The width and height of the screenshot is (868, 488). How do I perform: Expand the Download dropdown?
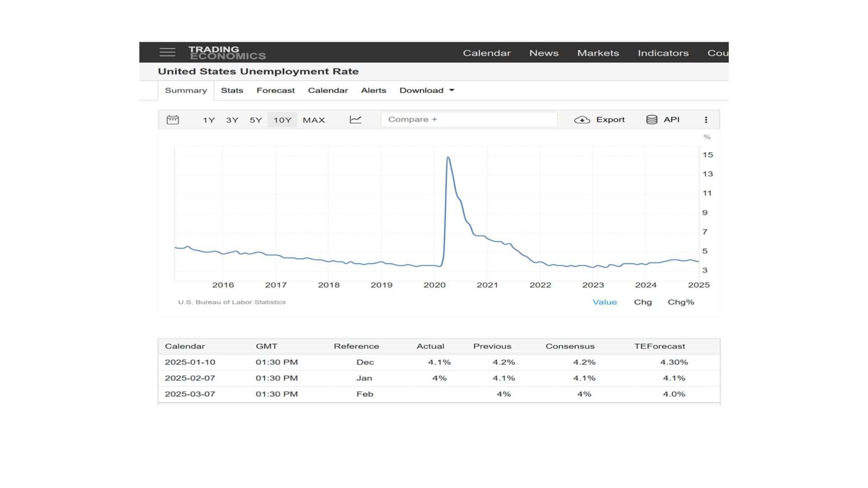(426, 90)
